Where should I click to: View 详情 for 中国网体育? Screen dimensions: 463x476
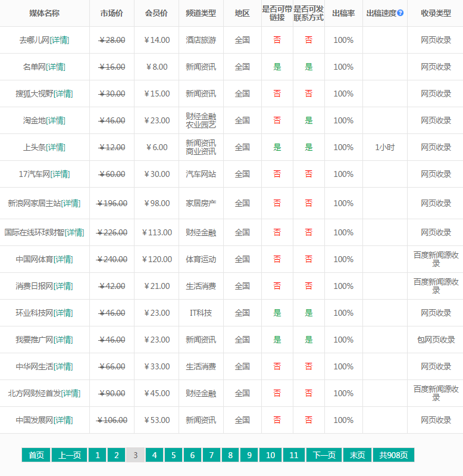pyautogui.click(x=64, y=259)
